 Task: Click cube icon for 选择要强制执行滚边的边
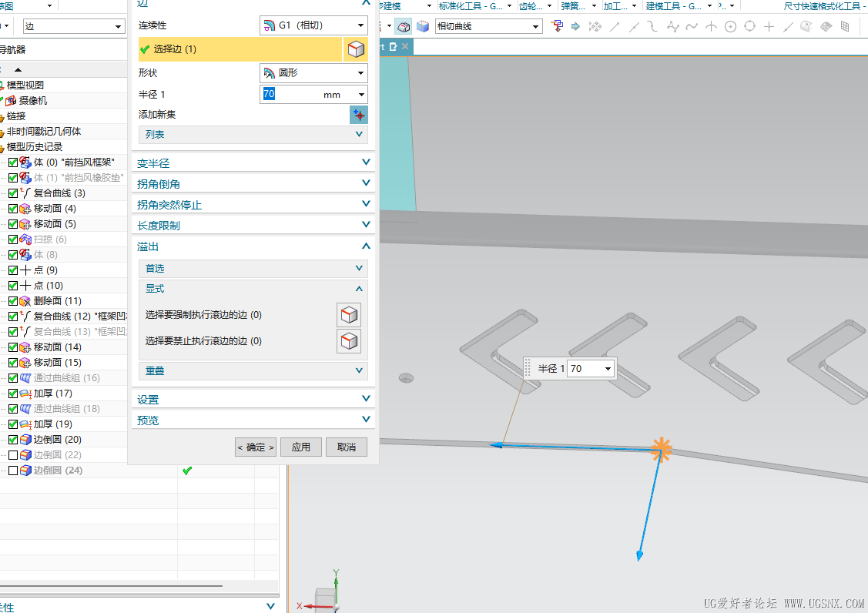point(349,315)
